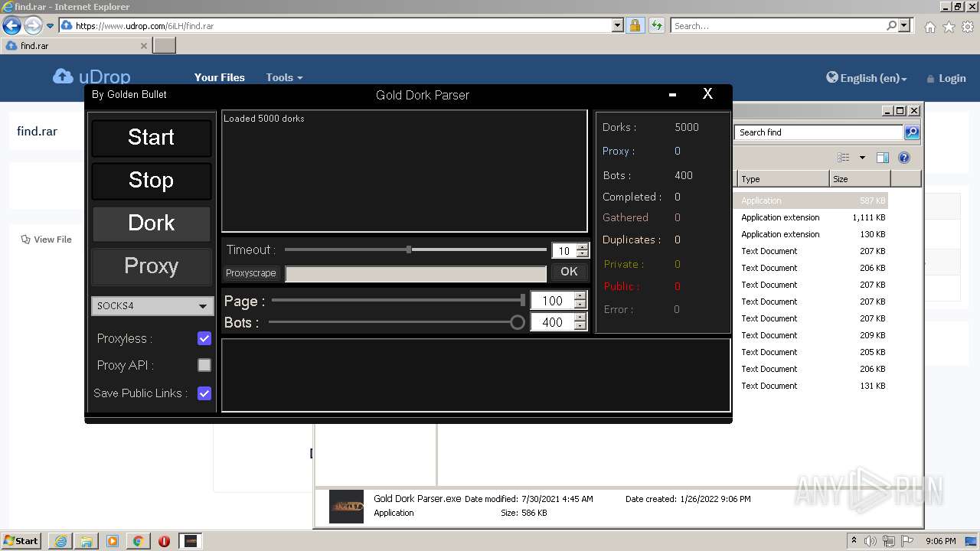This screenshot has width=980, height=551.
Task: Click the Media Player taskbar icon
Action: 113,541
